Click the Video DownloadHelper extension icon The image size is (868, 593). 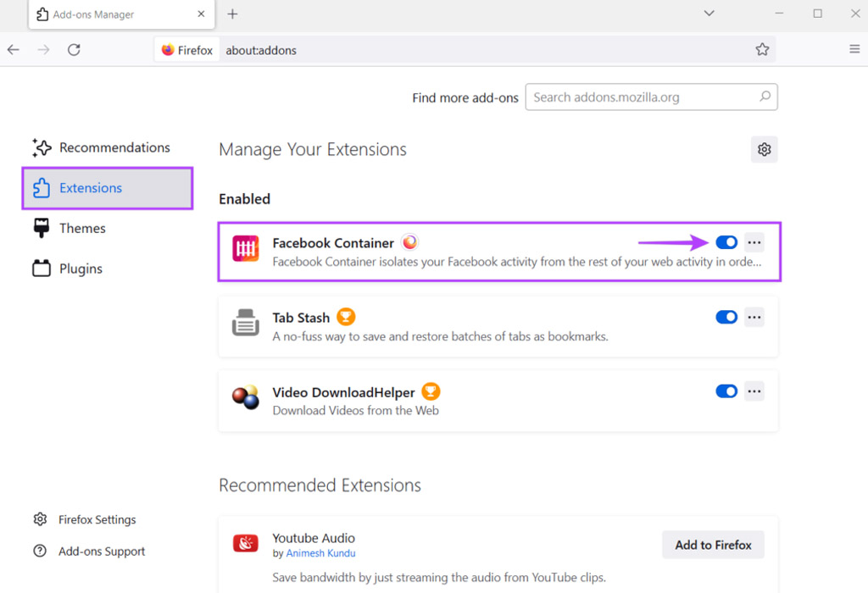pos(246,398)
